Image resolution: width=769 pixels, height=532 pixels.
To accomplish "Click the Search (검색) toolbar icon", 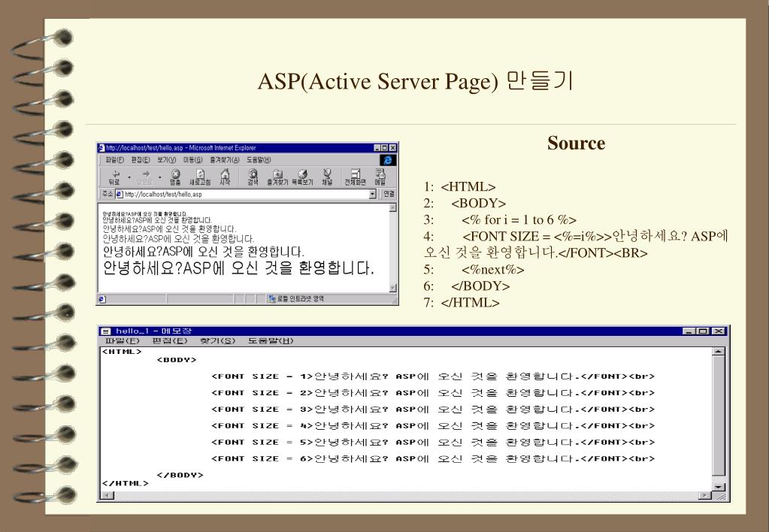I will coord(253,177).
